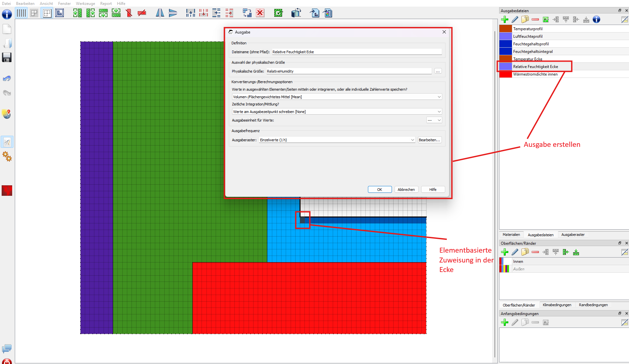Click the floppy disk save icon
629x364 pixels.
tap(7, 57)
